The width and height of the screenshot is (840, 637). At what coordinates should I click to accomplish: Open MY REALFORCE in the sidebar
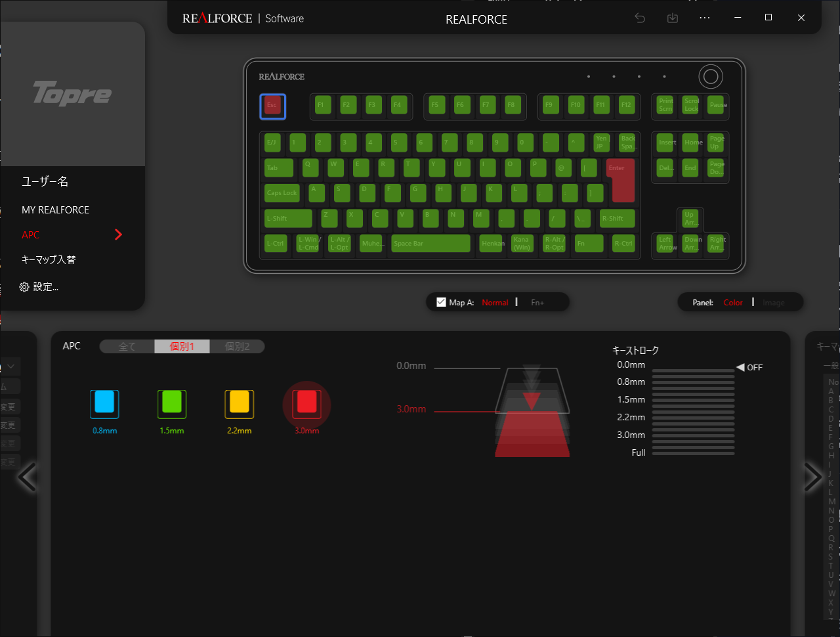coord(55,210)
